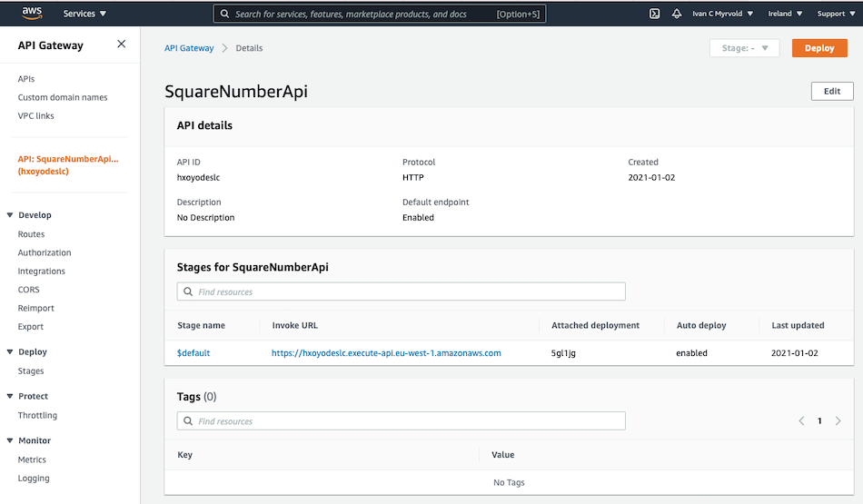Viewport: 863px width, 504px height.
Task: Click the Value column header
Action: (503, 455)
